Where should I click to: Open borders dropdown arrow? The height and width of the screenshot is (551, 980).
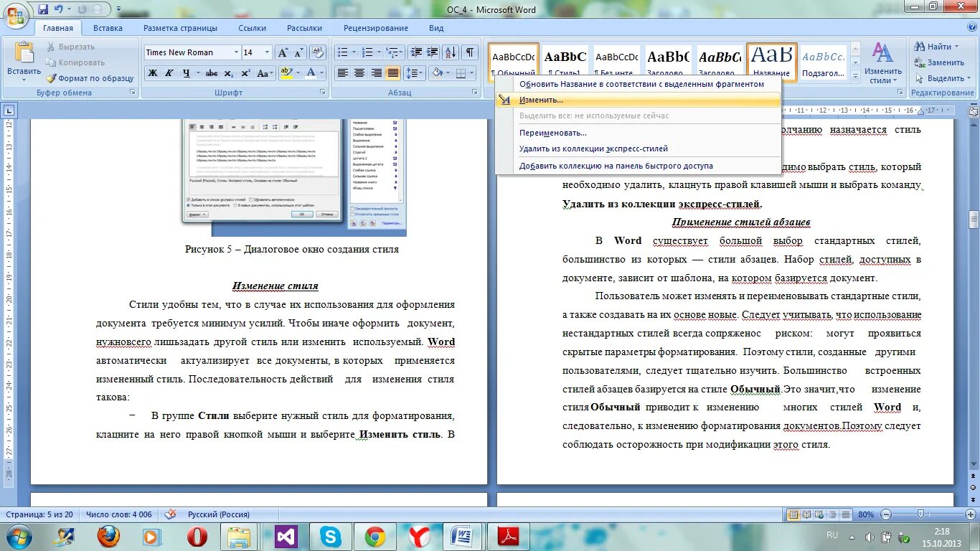(x=472, y=73)
